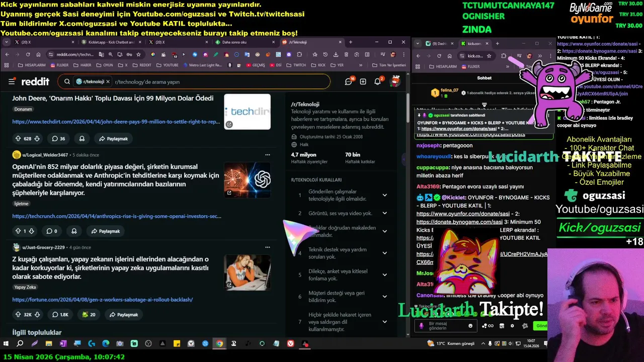Open Windows Start menu
Viewport: 644px width, 362px height.
(6, 344)
